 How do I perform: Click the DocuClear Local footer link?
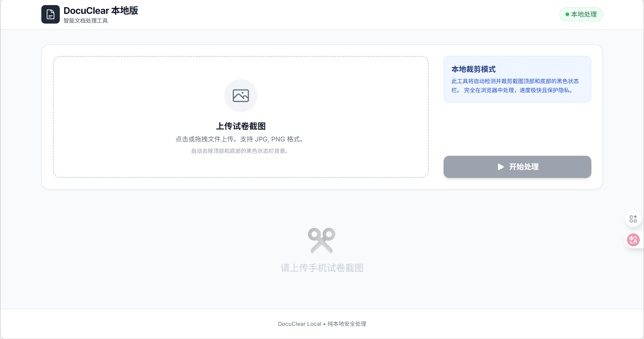point(299,324)
